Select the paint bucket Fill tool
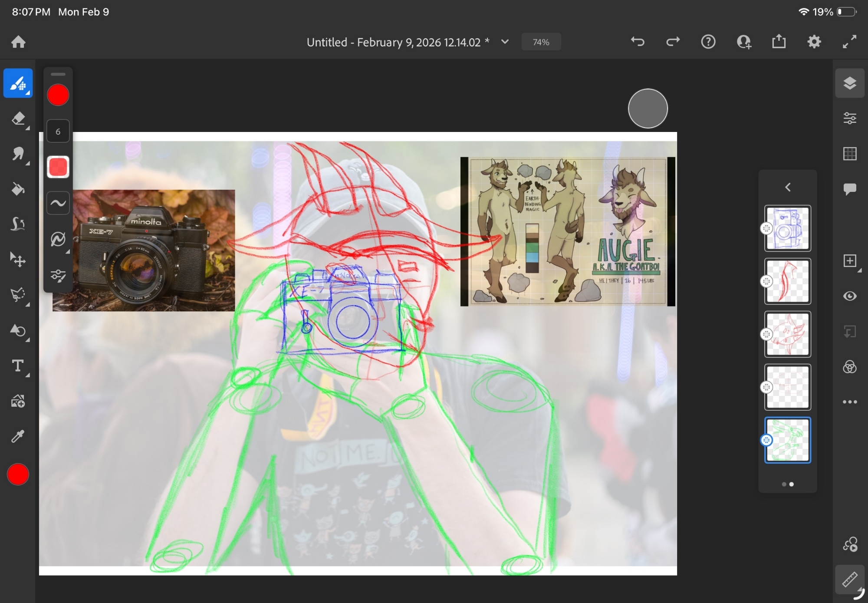The image size is (868, 603). [x=18, y=189]
